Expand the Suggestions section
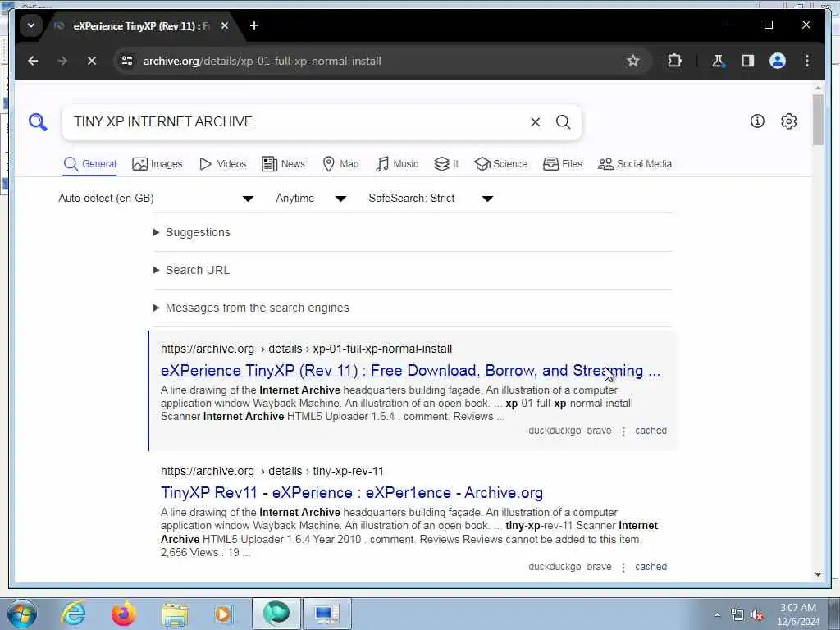Image resolution: width=840 pixels, height=630 pixels. point(192,232)
